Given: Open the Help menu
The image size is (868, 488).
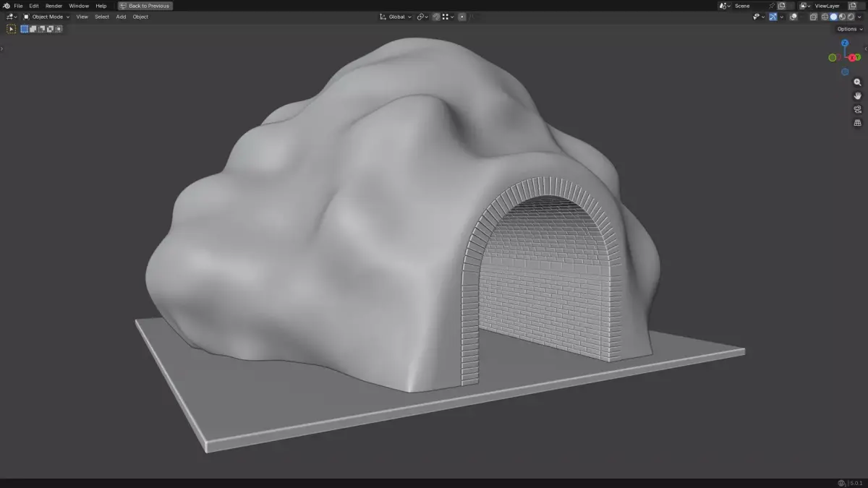Looking at the screenshot, I should (101, 6).
